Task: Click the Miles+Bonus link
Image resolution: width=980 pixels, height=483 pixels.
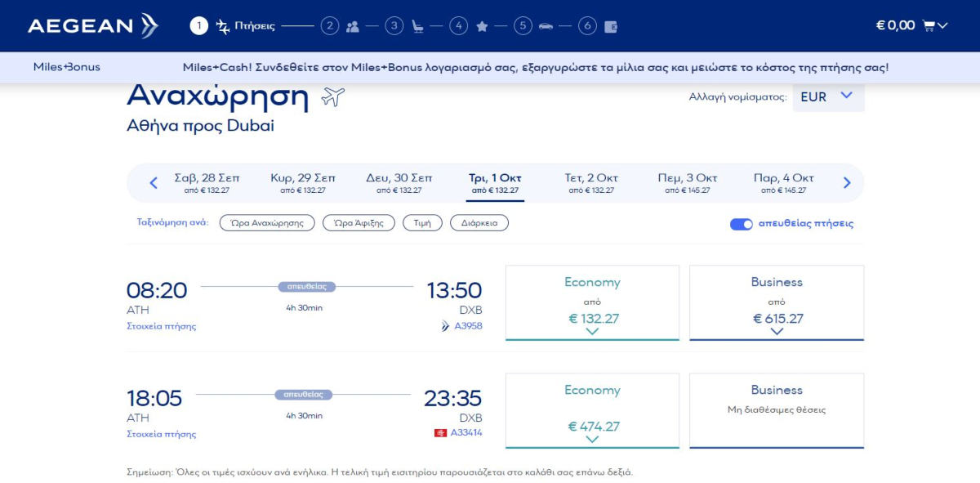Action: coord(66,67)
